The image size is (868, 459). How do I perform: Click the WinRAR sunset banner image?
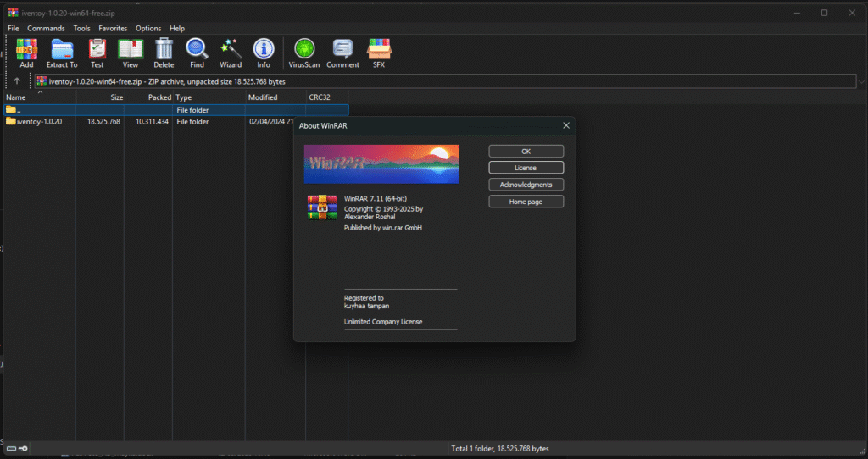tap(381, 163)
